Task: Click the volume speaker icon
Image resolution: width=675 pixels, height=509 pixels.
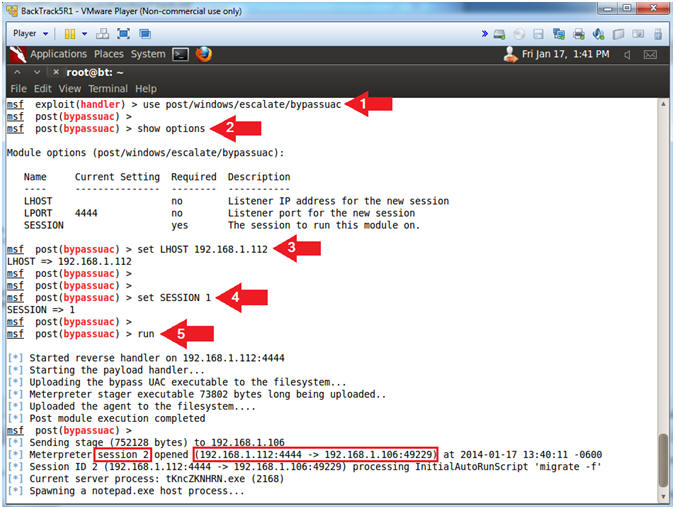Action: point(628,55)
